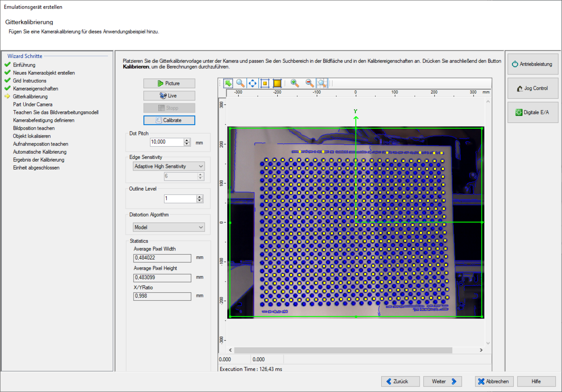The width and height of the screenshot is (562, 392).
Task: Click the small yellow square fit icon
Action: (265, 83)
